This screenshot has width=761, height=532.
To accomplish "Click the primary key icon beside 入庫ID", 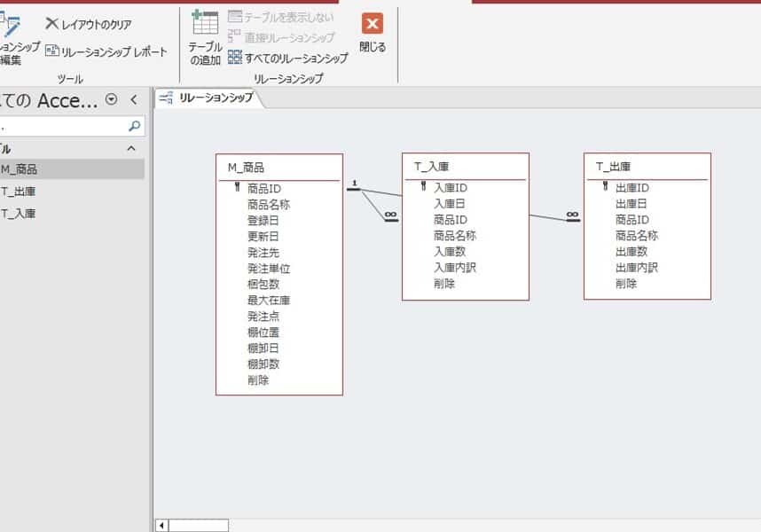I will click(423, 188).
